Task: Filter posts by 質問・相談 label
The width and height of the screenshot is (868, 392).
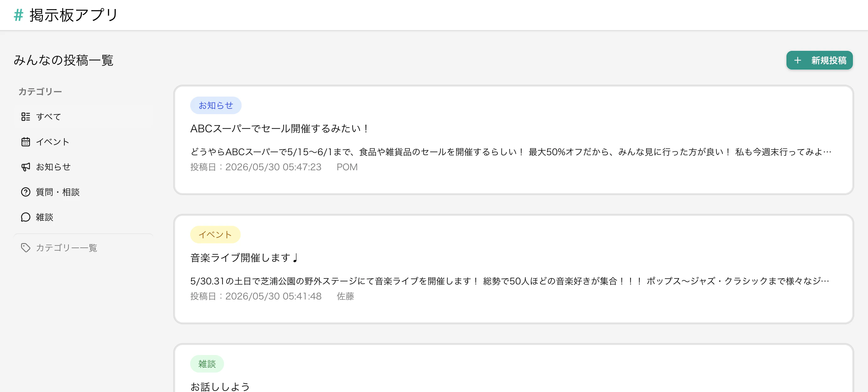Action: pyautogui.click(x=58, y=192)
